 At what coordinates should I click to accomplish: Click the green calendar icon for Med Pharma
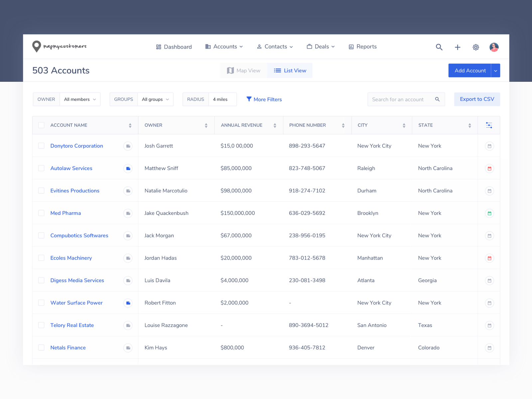pos(489,213)
